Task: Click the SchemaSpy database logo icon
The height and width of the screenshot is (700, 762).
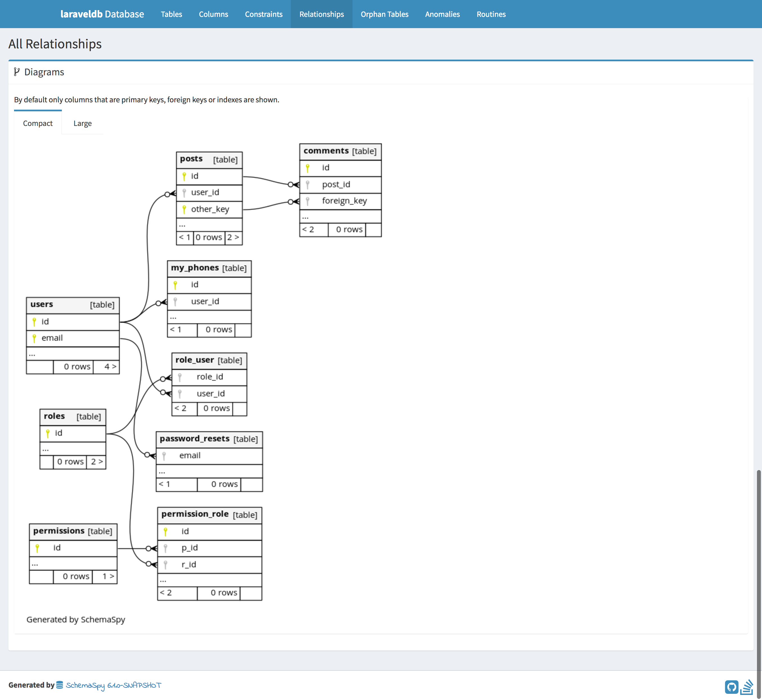Action: click(60, 685)
